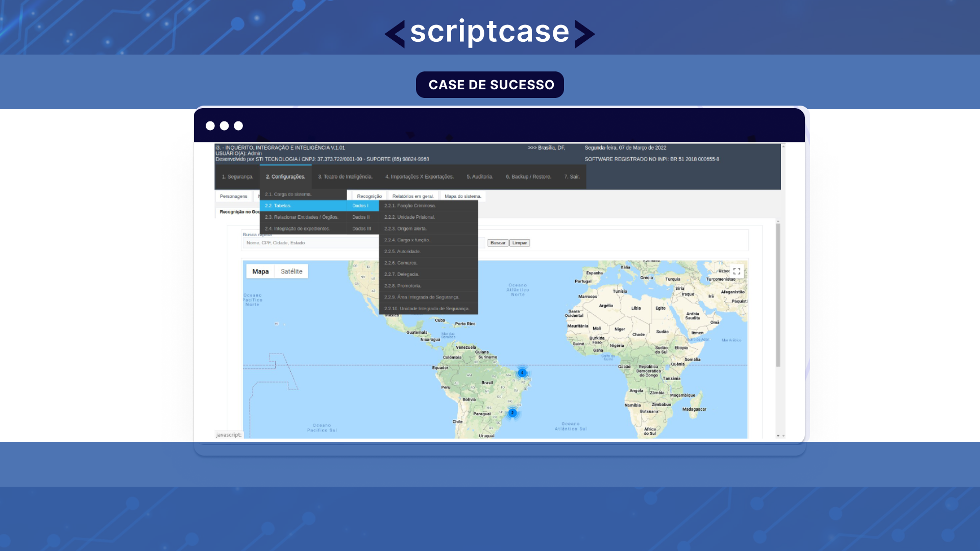Choose 2.2.10. Unidade Integrada de Segurança
This screenshot has width=980, height=551.
428,309
